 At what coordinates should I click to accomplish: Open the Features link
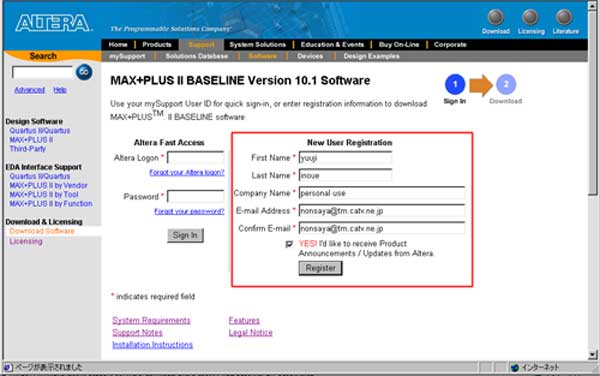[244, 321]
